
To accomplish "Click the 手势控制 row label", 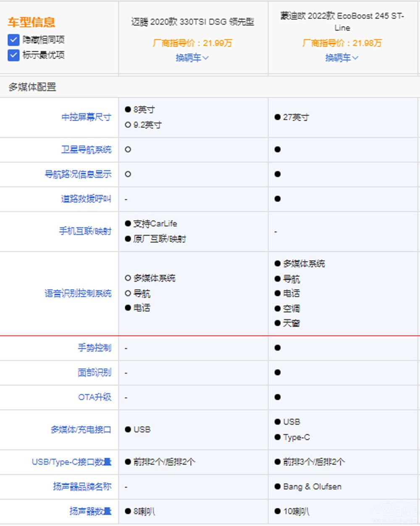I will 94,348.
